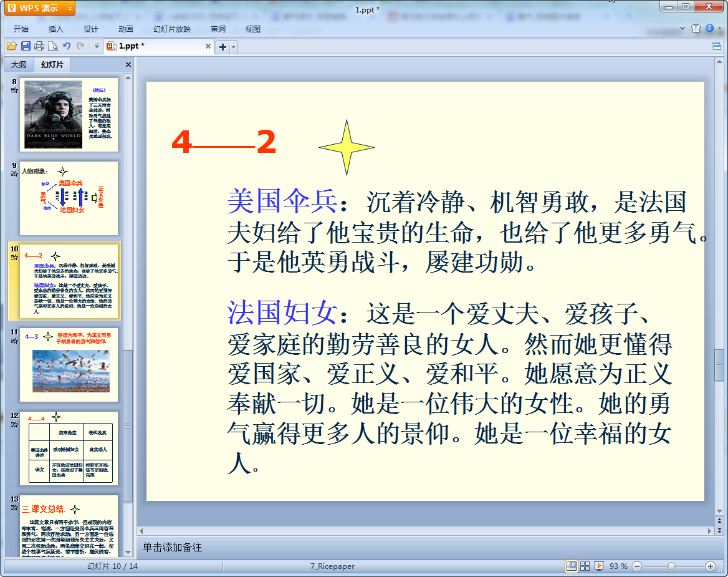Screen dimensions: 728x577
Task: Click the red 4——2 heading on slide
Action: (224, 142)
